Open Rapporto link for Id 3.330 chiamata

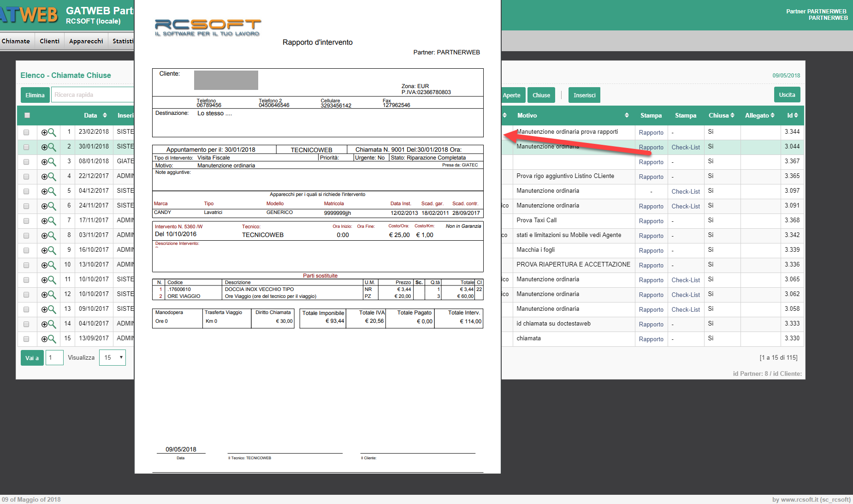point(651,339)
